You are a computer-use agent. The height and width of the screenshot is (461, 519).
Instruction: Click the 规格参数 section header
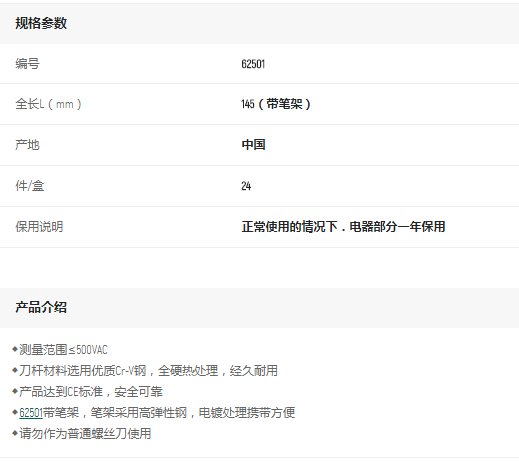pyautogui.click(x=41, y=23)
